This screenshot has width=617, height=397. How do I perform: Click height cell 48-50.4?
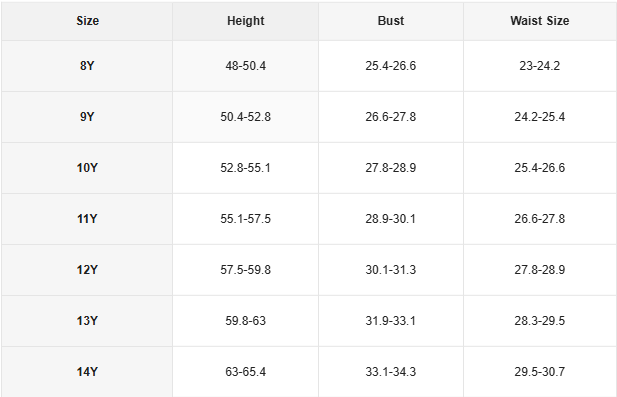(246, 66)
